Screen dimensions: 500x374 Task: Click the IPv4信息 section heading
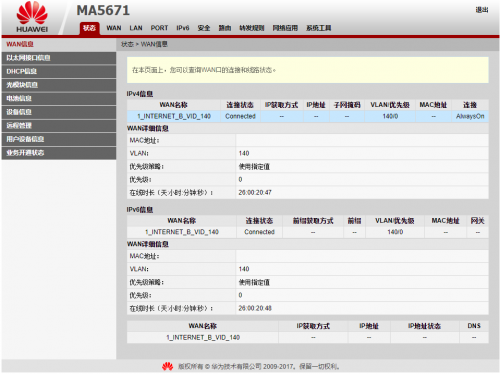pyautogui.click(x=140, y=94)
